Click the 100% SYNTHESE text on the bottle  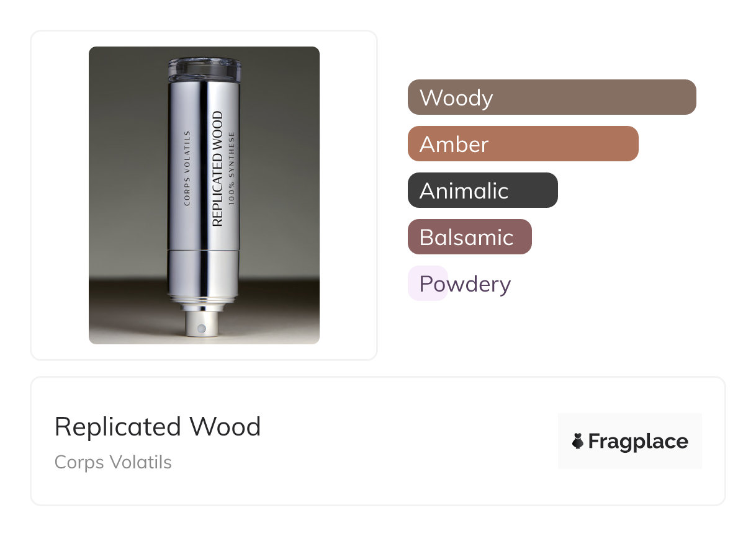point(231,169)
